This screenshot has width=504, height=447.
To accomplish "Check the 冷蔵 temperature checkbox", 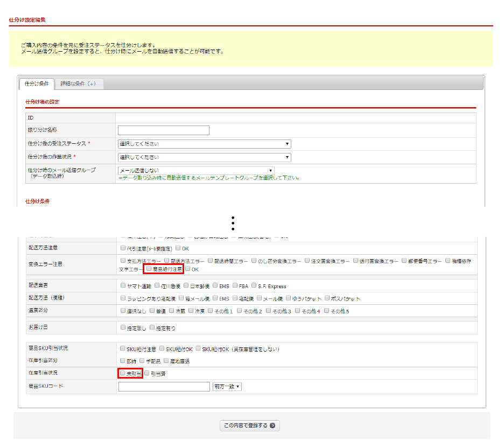I will (171, 311).
